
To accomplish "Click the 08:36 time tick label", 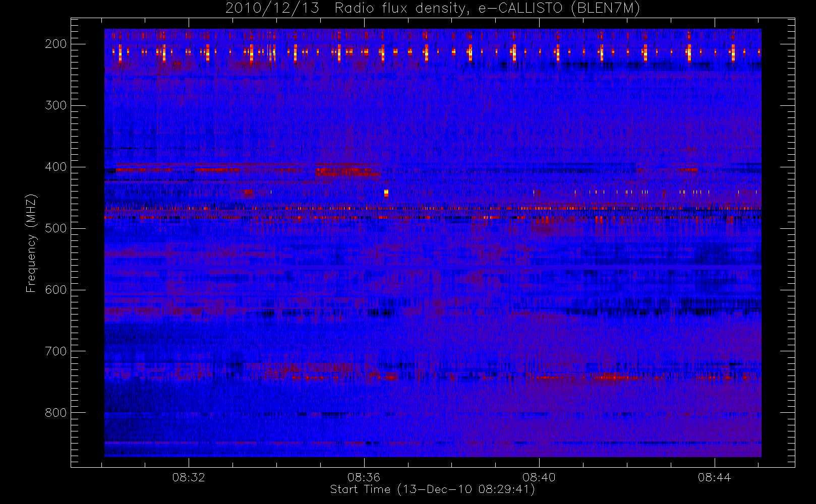I will pos(364,477).
